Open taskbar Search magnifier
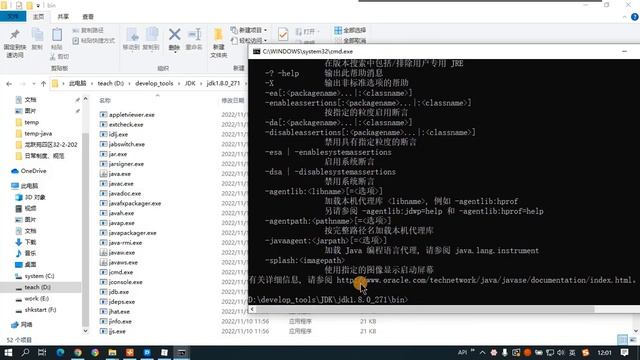Image resolution: width=640 pixels, height=360 pixels. point(25,352)
